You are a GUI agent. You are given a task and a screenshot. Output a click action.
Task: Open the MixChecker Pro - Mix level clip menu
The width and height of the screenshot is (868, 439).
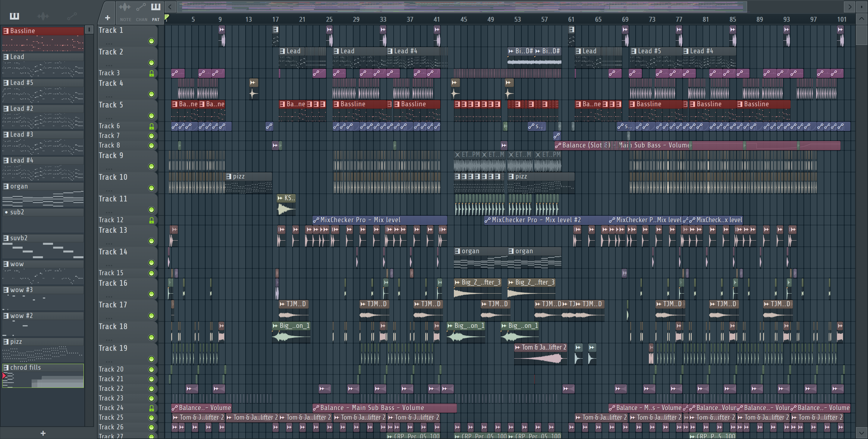pos(316,220)
